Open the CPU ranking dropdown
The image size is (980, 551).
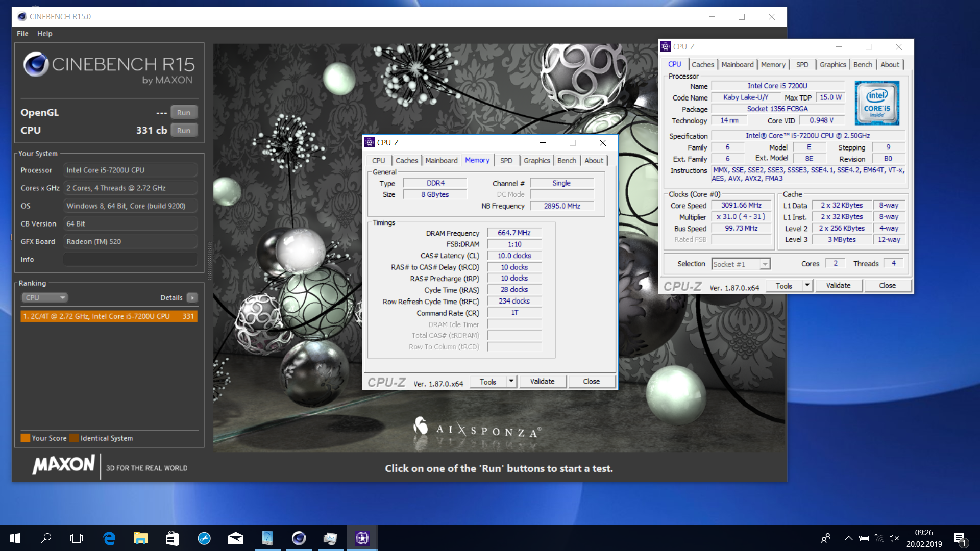click(x=44, y=297)
